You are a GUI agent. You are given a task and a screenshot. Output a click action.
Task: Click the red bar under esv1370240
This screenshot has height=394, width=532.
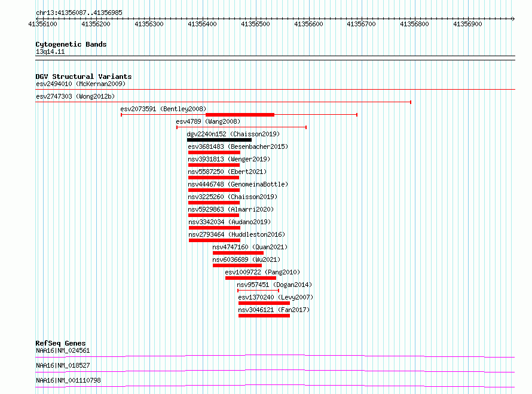(x=264, y=303)
